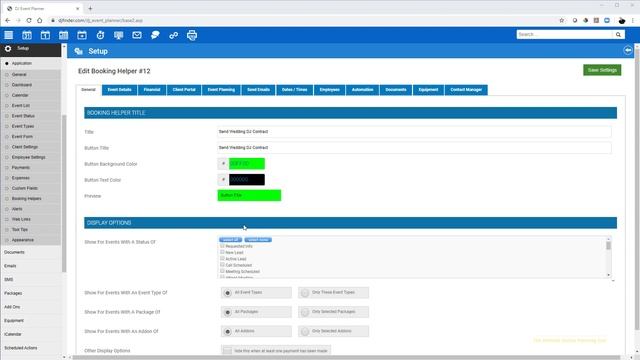Open the envelope email toolbar icon
Image resolution: width=640 pixels, height=360 pixels.
[x=137, y=35]
